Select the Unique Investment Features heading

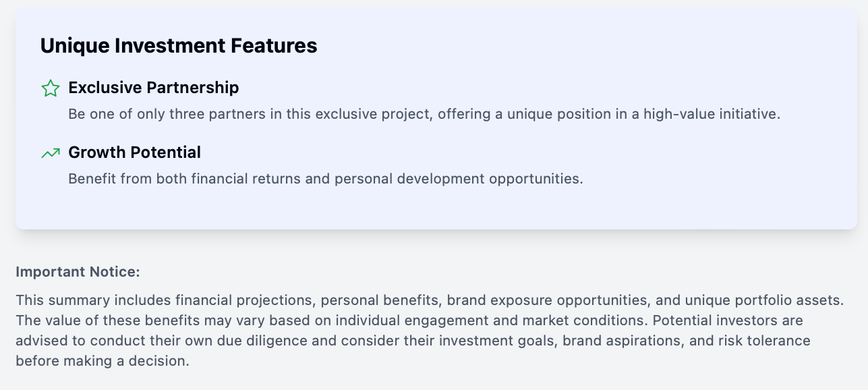coord(179,45)
